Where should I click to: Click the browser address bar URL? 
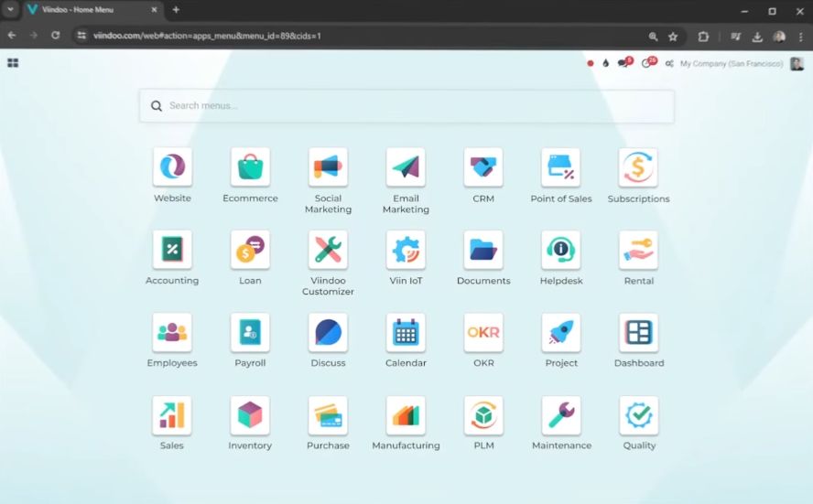(208, 36)
